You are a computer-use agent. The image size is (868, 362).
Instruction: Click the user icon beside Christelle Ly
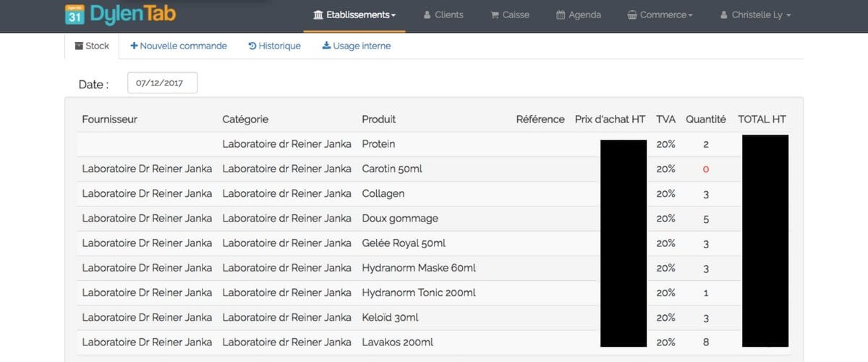[x=724, y=14]
